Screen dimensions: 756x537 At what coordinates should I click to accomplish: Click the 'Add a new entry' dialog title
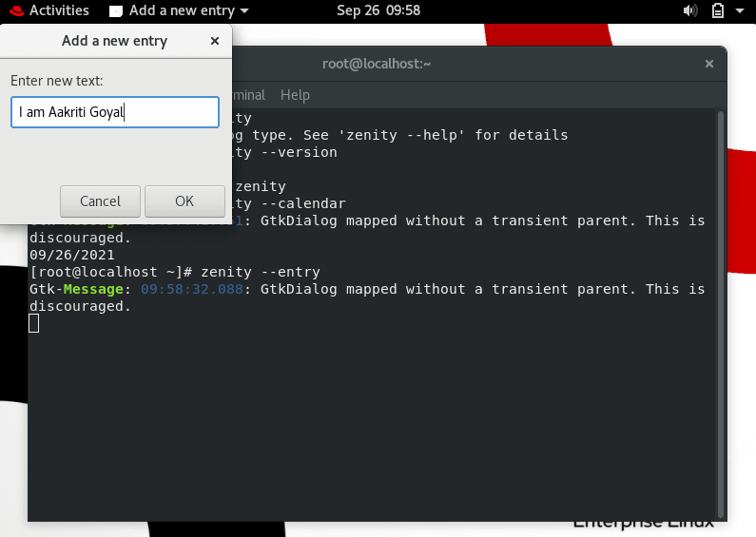114,41
